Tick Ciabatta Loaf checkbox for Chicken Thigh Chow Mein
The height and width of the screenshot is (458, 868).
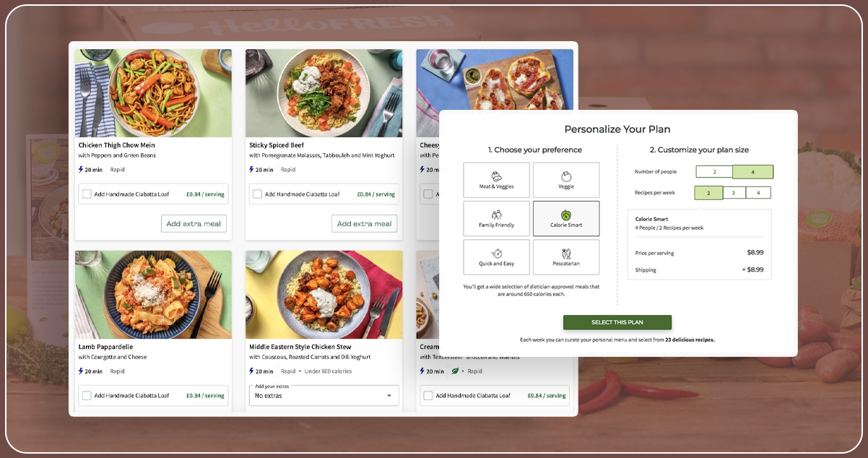pos(87,194)
